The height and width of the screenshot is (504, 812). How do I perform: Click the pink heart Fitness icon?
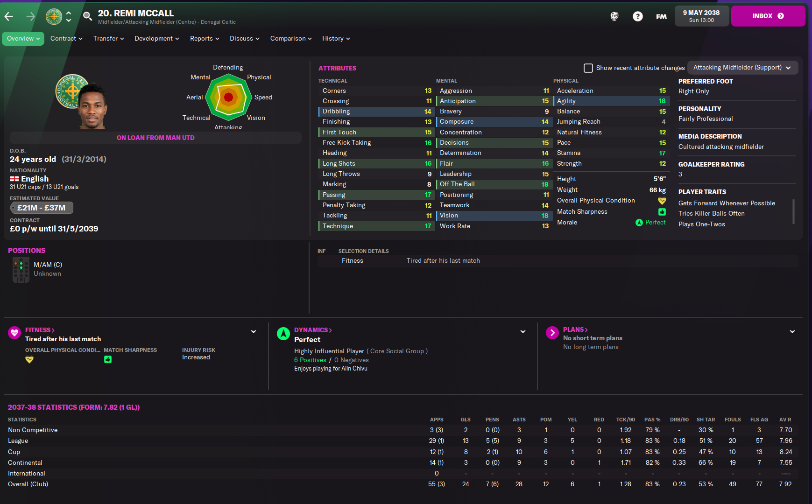pyautogui.click(x=14, y=333)
